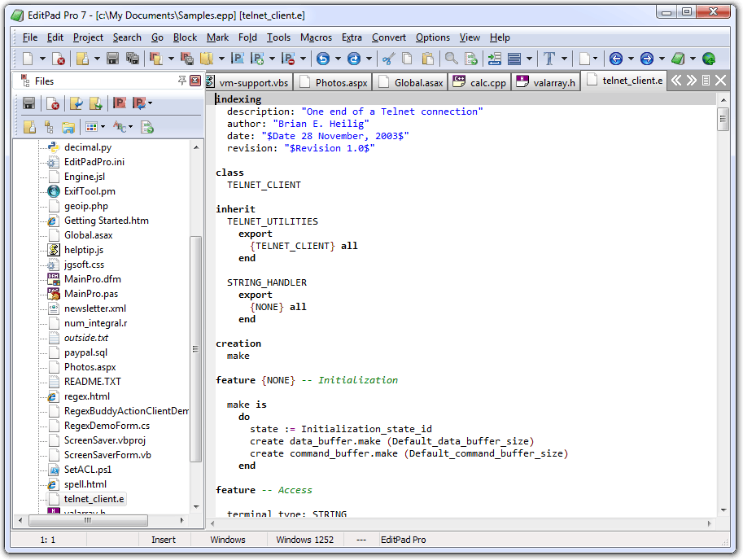Open the dropdown arrow next to New file

point(41,59)
